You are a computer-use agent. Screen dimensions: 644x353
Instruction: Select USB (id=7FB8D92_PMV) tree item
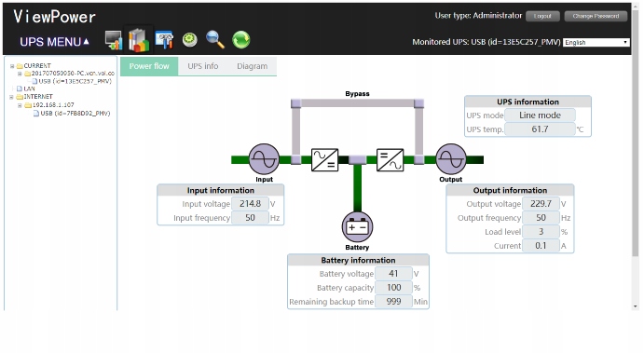click(75, 114)
